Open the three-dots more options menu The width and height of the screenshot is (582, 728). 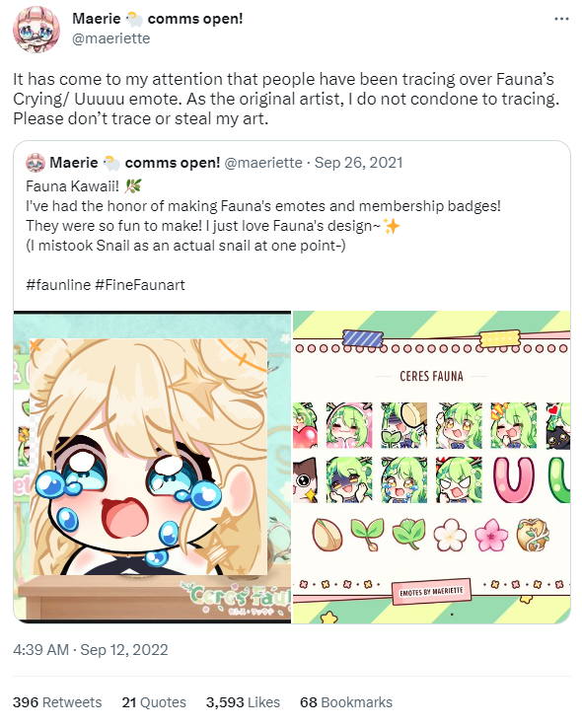561,19
